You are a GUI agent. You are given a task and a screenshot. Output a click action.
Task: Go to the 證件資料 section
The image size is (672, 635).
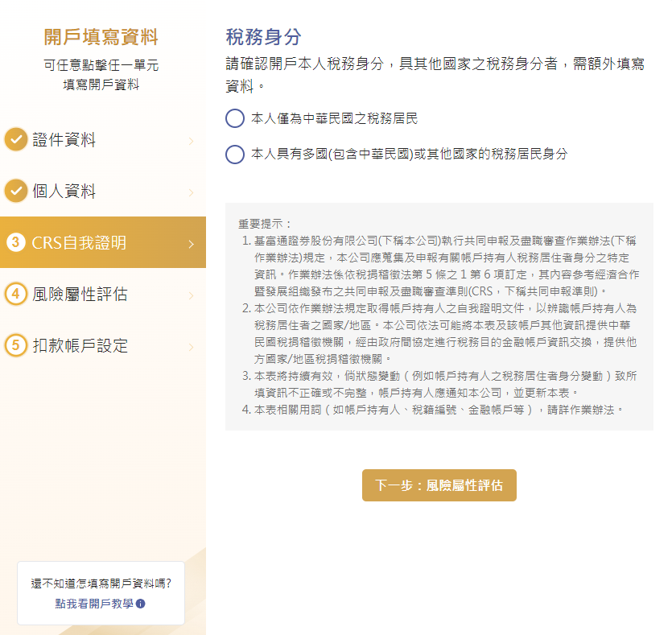click(103, 139)
